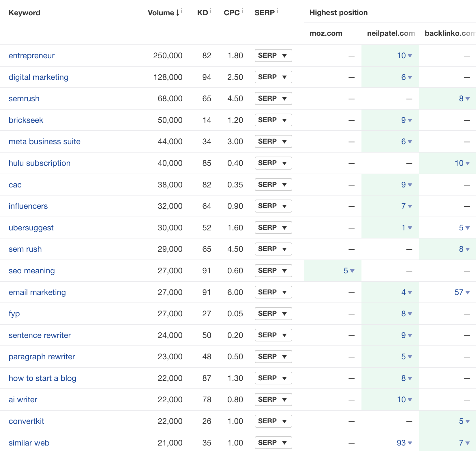
Task: Open the SERP dropdown for entrepreneur
Action: pyautogui.click(x=273, y=55)
